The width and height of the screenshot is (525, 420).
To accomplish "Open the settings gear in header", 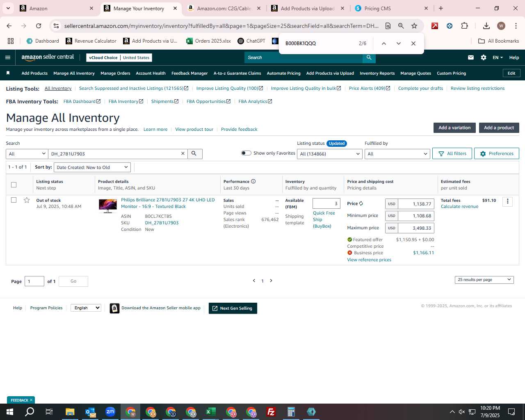I will [484, 57].
